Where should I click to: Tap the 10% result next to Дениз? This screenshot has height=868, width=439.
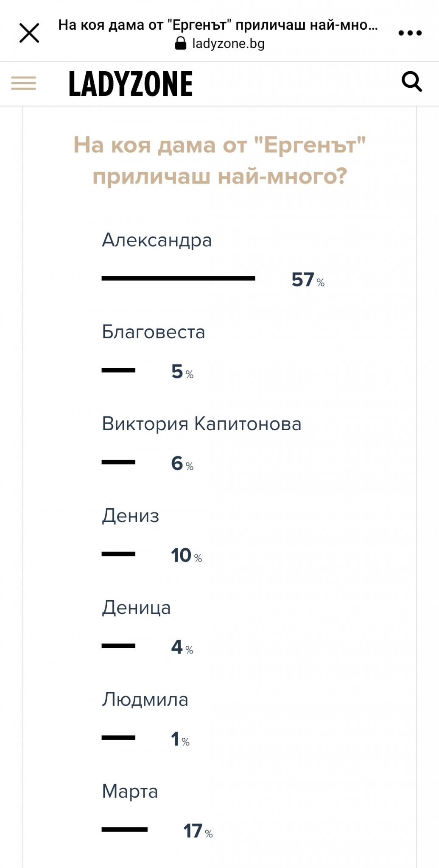[186, 555]
